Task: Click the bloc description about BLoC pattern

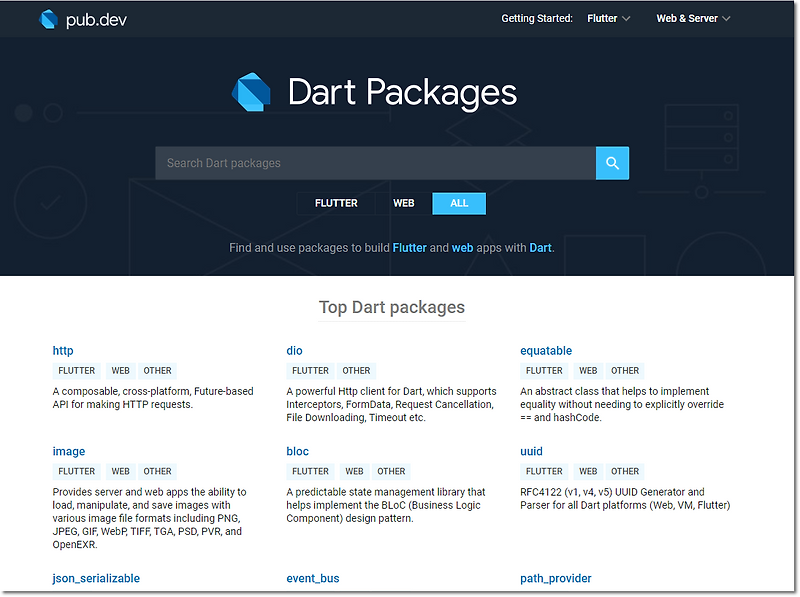Action: [386, 505]
